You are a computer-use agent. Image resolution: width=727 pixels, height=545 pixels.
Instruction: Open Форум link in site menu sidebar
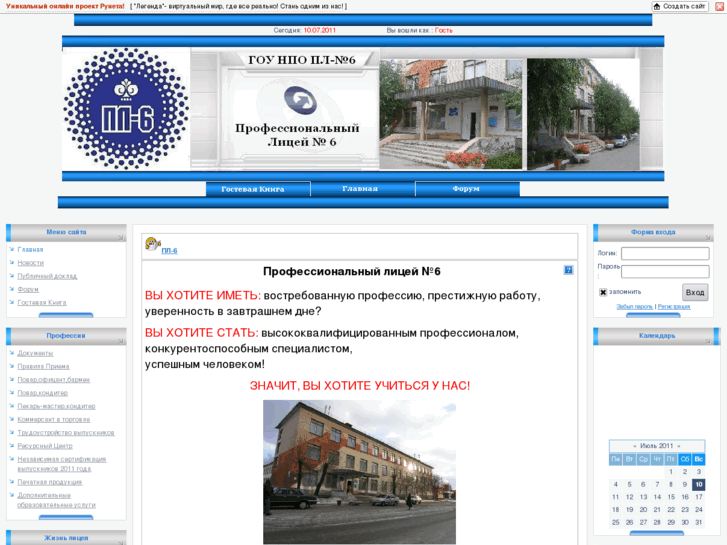coord(28,289)
